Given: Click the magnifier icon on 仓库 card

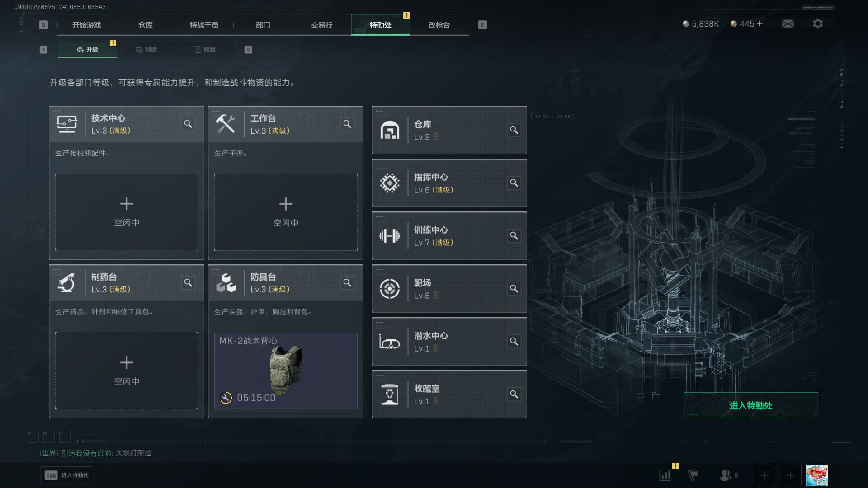Looking at the screenshot, I should coord(514,130).
